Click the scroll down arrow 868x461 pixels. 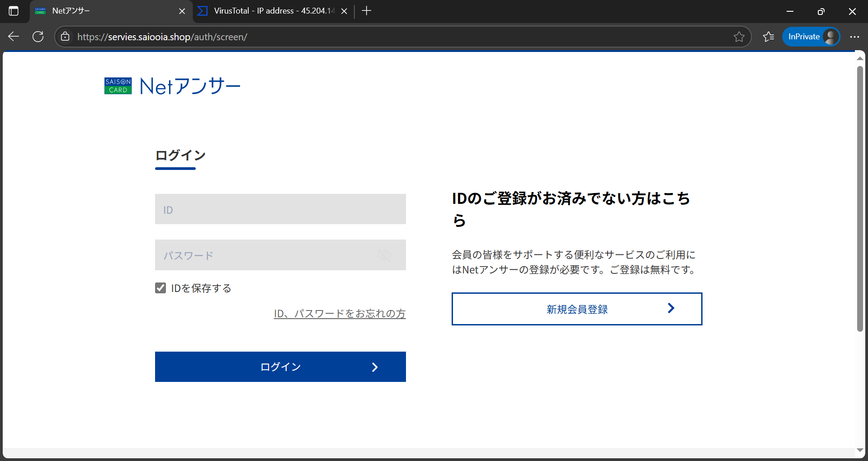(x=860, y=450)
